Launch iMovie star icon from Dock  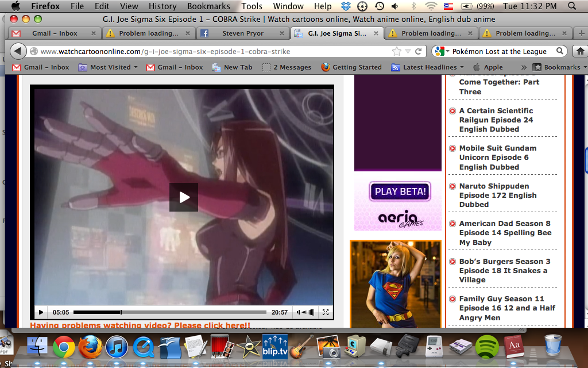point(248,347)
